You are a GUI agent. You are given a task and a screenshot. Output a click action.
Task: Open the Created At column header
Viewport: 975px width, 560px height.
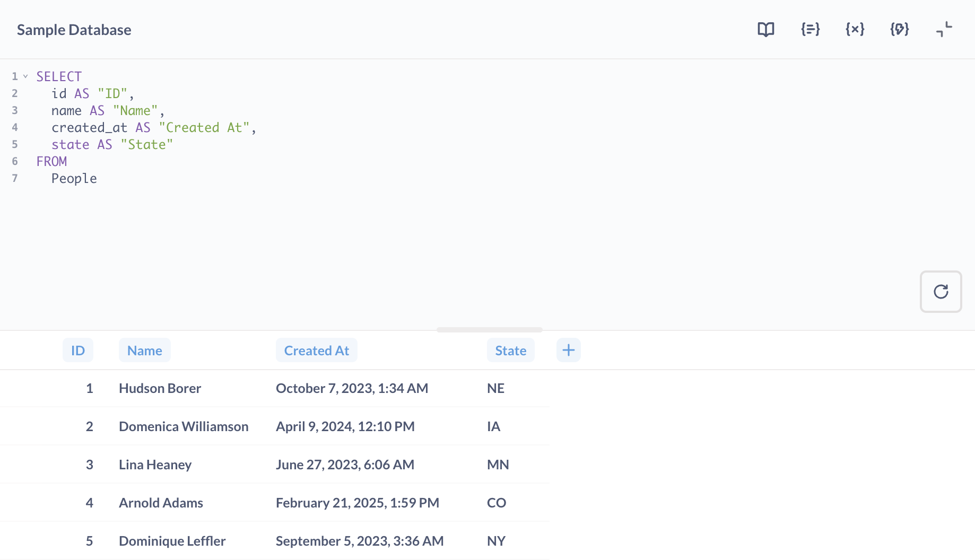(316, 351)
